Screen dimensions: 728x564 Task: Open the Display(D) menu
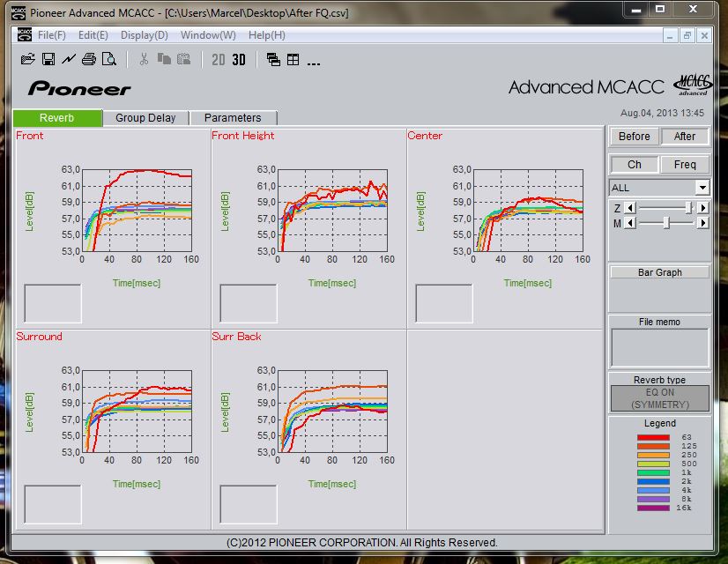click(x=144, y=35)
